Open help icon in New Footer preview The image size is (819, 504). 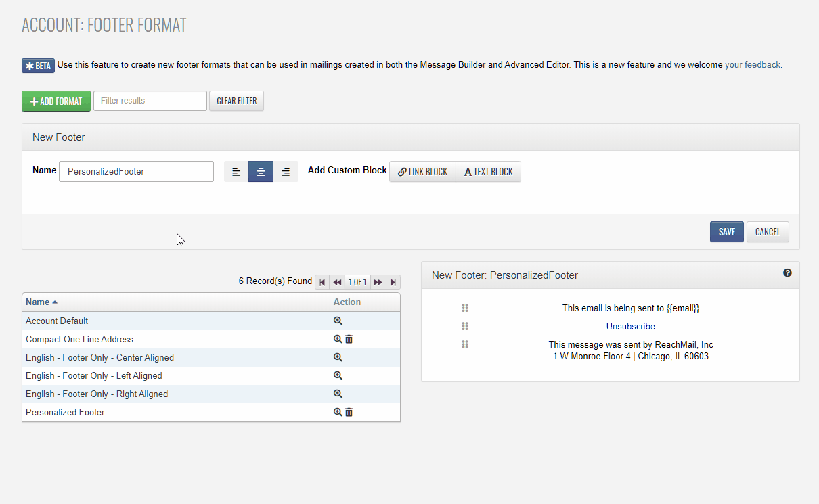pyautogui.click(x=787, y=273)
